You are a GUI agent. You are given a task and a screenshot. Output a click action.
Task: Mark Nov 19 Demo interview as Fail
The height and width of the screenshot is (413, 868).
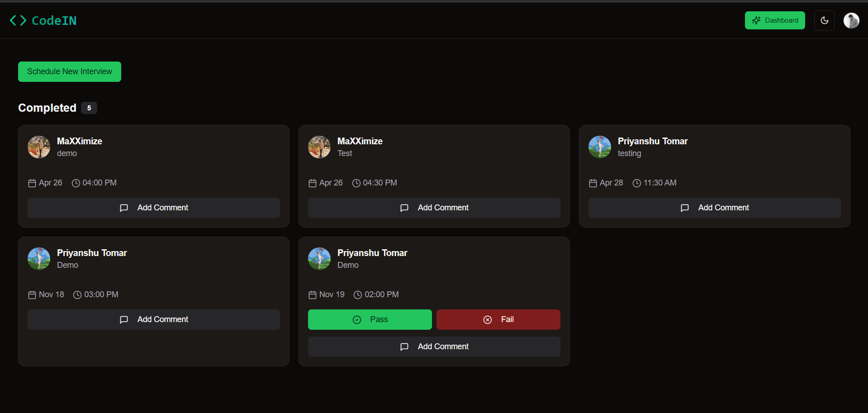[498, 319]
